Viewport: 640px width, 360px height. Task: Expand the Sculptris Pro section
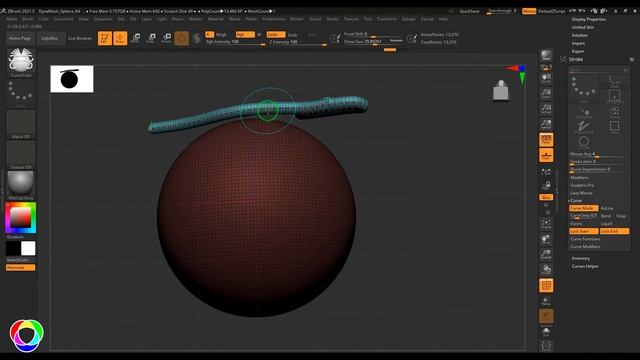[x=582, y=185]
